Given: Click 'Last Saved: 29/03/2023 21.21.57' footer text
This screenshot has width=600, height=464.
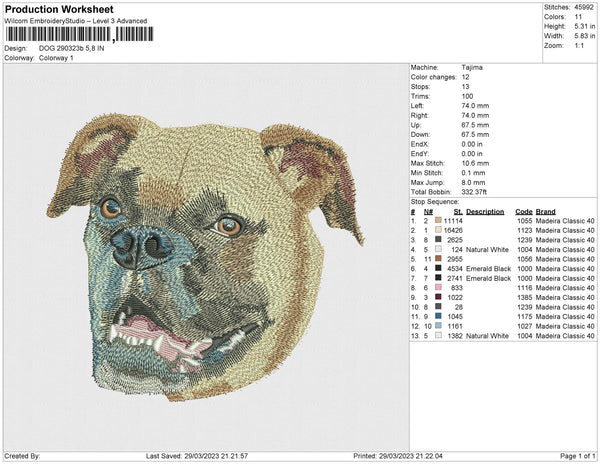Looking at the screenshot, I should [197, 456].
